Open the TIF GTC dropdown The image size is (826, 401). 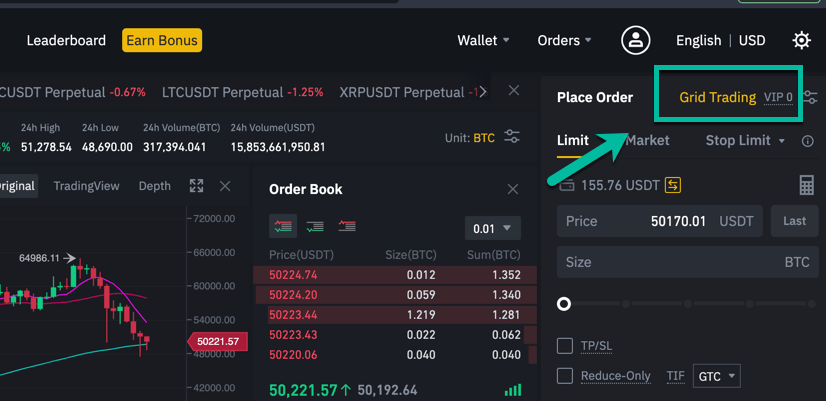tap(717, 377)
